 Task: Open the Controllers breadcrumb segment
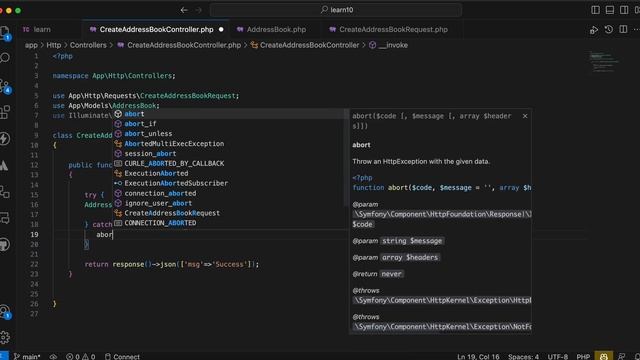(x=88, y=45)
